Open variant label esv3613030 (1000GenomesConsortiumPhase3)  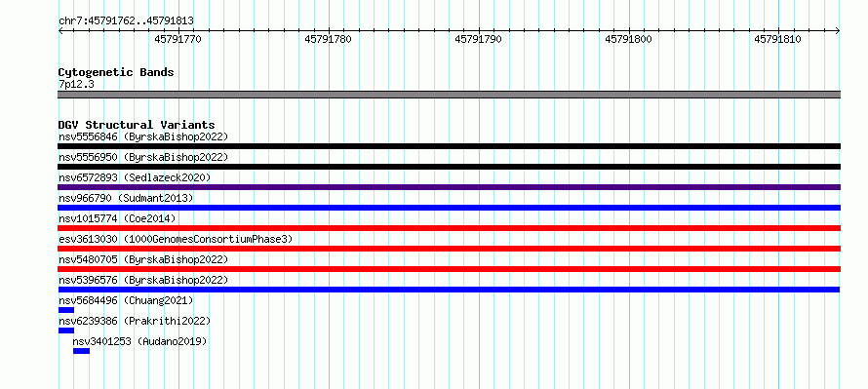(175, 239)
